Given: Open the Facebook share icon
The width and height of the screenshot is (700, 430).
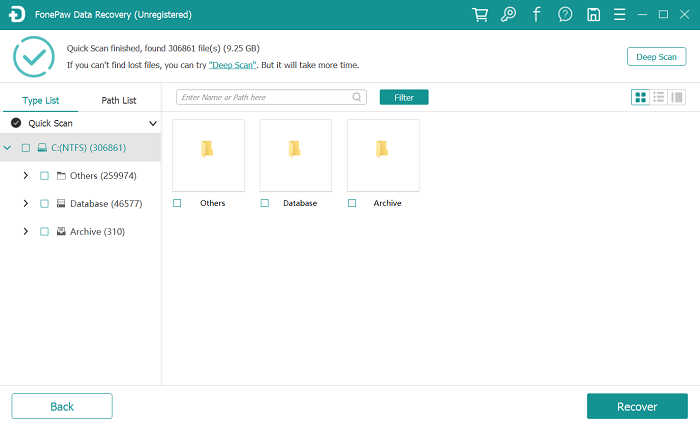Looking at the screenshot, I should (x=537, y=15).
